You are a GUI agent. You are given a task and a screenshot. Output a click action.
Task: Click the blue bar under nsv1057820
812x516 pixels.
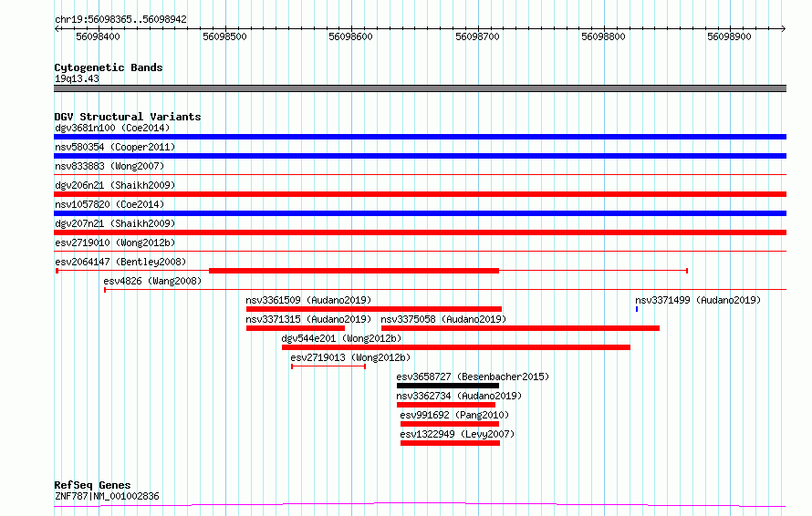pyautogui.click(x=420, y=213)
